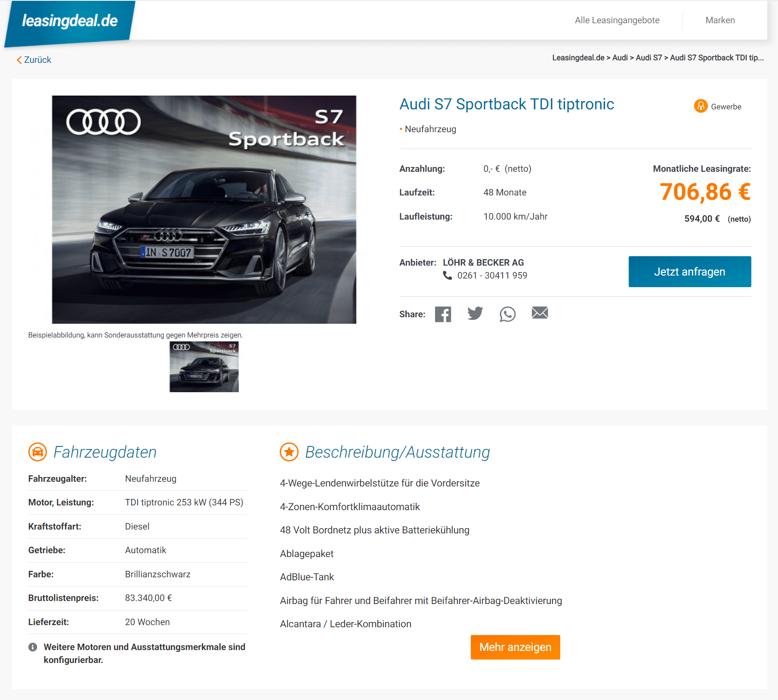The width and height of the screenshot is (778, 700).
Task: Click the Beschreibung star icon
Action: [289, 452]
